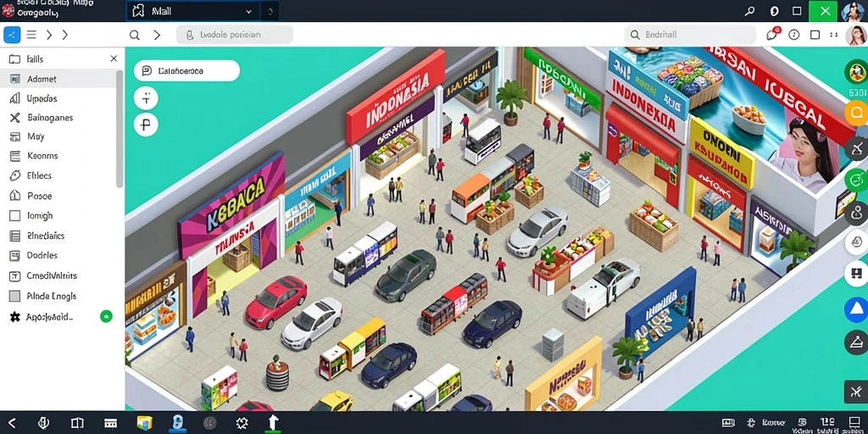This screenshot has width=868, height=434.
Task: Click the round 'P' button on map
Action: click(146, 125)
